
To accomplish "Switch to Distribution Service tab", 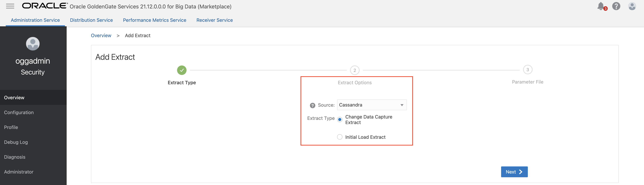I will (91, 20).
